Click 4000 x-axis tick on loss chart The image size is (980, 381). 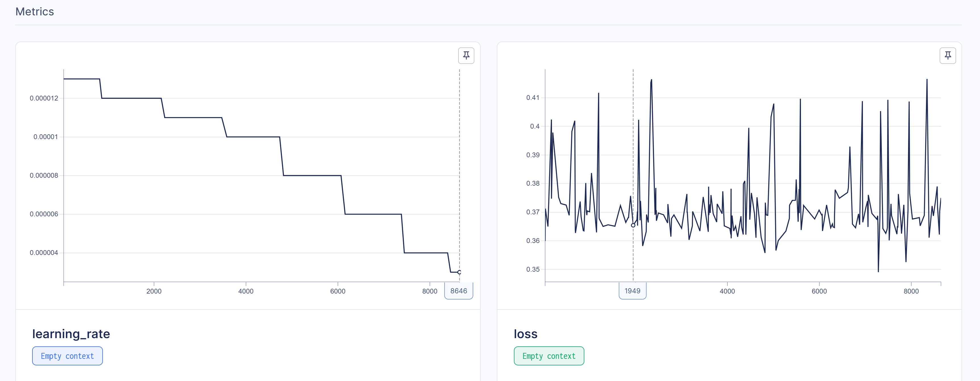(727, 291)
